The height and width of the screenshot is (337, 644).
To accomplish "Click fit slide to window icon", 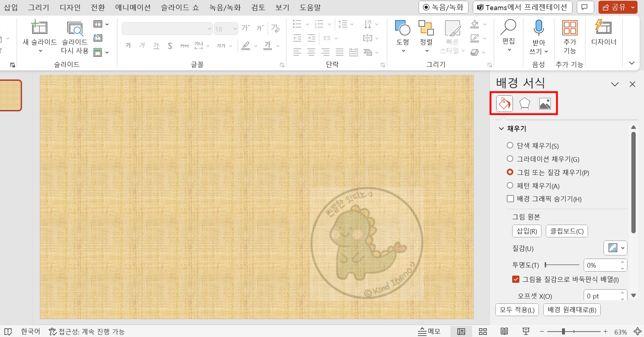I will [637, 332].
